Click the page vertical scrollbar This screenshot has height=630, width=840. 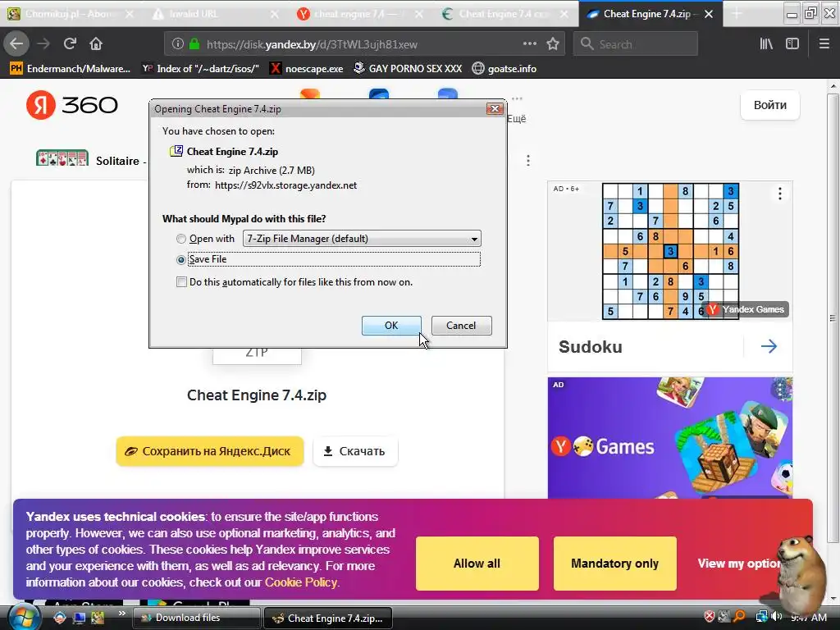[833, 318]
